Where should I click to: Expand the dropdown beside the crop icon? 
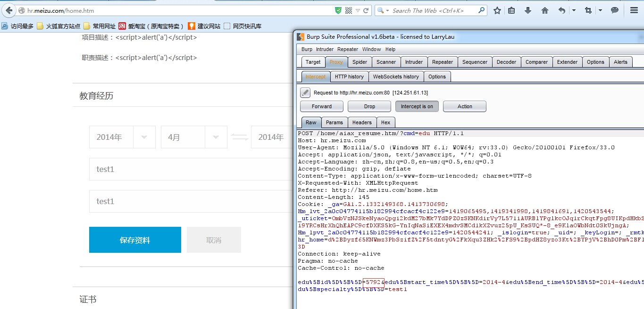(600, 10)
